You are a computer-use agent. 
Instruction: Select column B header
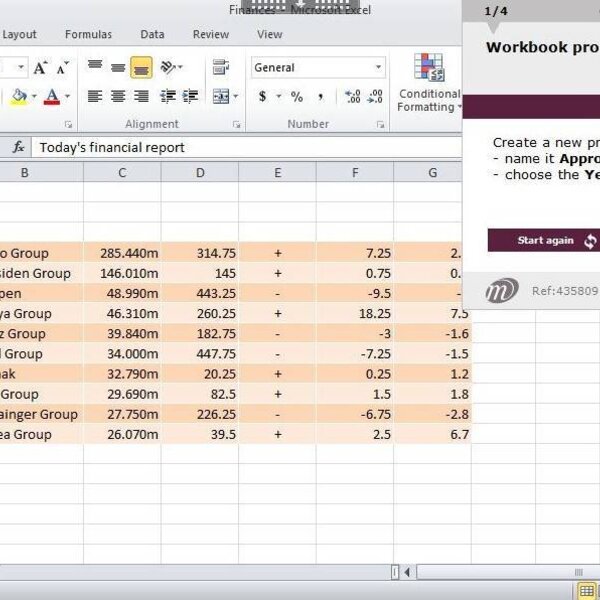point(41,173)
